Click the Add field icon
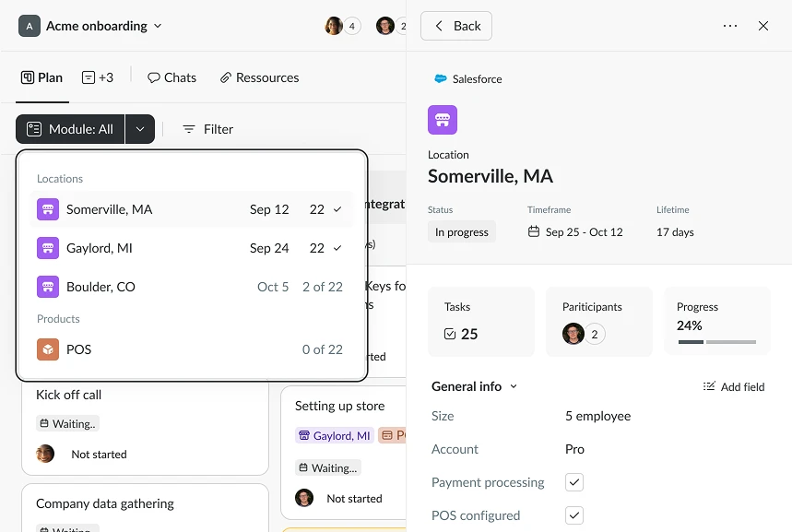This screenshot has width=792, height=532. [709, 387]
